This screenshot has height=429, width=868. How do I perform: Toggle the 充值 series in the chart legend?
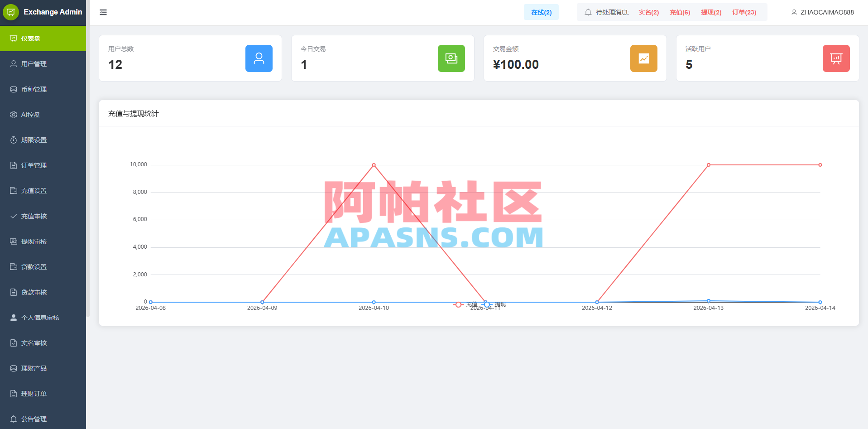465,304
